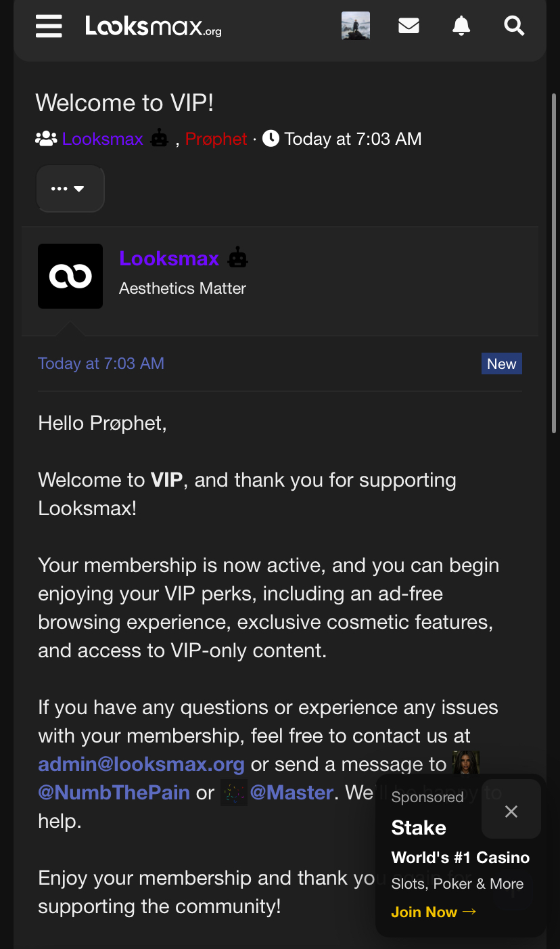Screen dimensions: 560x949
Task: Click the New post badge
Action: [x=502, y=363]
